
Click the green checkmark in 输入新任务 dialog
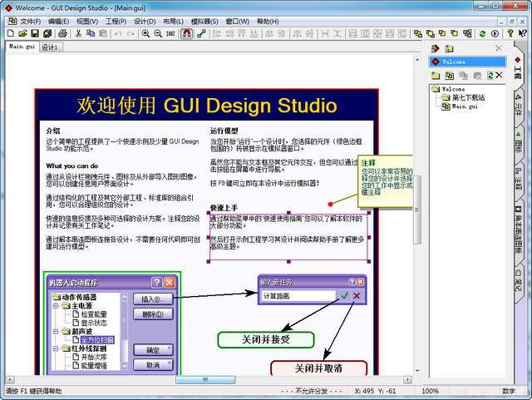point(344,296)
